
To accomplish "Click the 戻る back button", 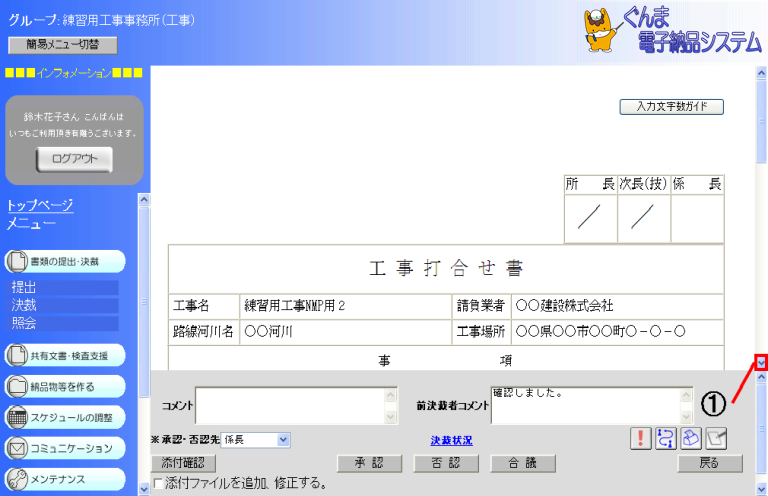I will click(710, 463).
